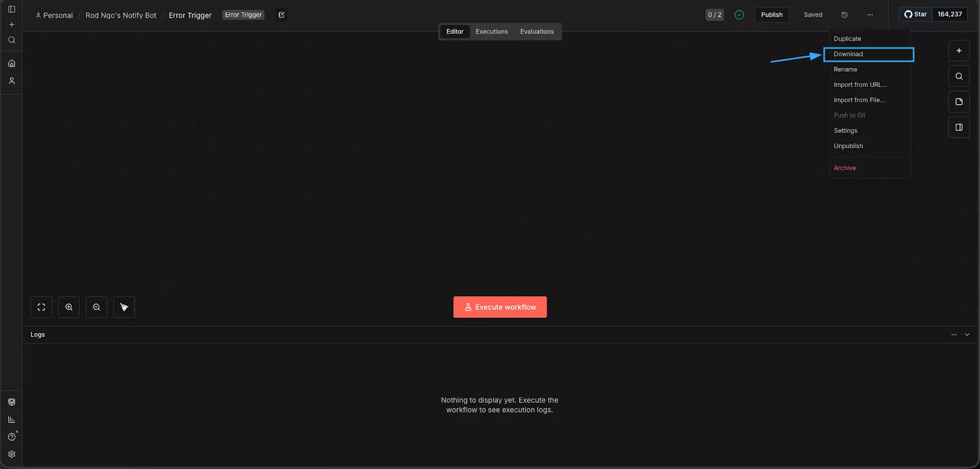980x469 pixels.
Task: Click the Logs panel title
Action: (x=38, y=335)
